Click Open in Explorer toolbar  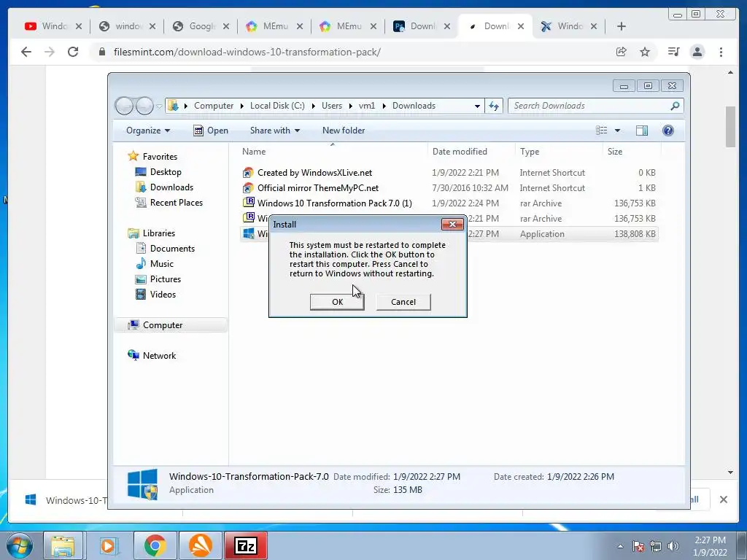211,131
